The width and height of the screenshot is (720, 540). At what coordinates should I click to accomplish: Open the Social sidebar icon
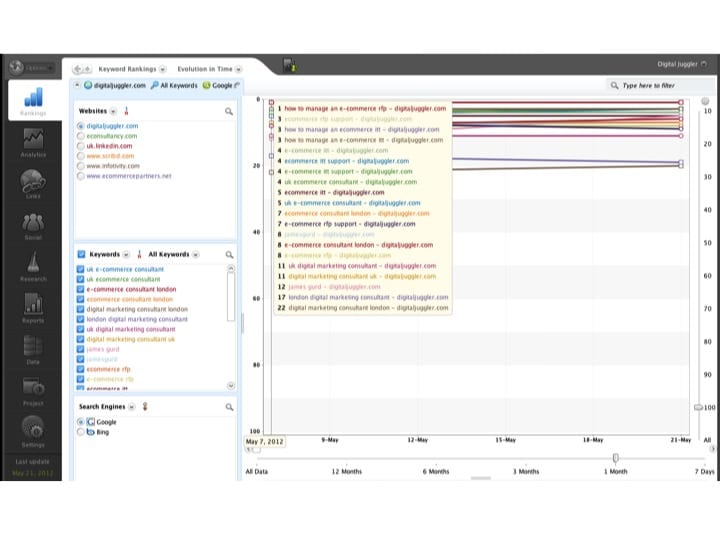[x=33, y=224]
